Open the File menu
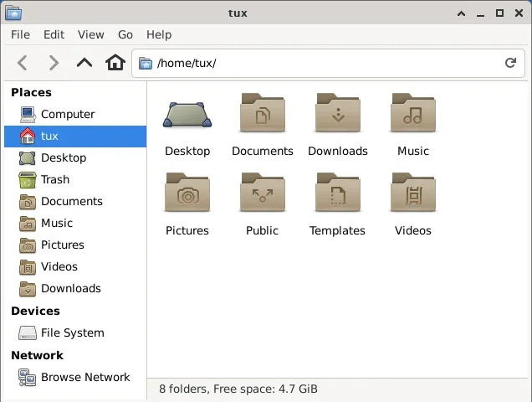The width and height of the screenshot is (532, 402). tap(20, 34)
